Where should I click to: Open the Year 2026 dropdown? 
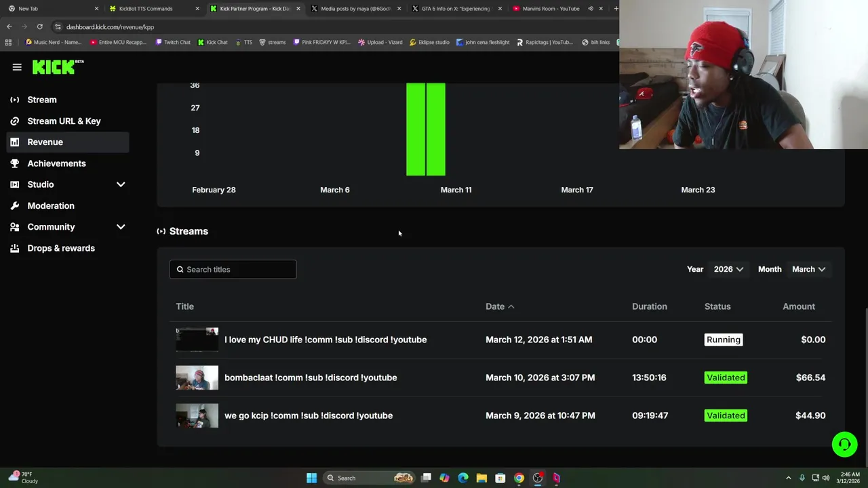click(x=728, y=269)
